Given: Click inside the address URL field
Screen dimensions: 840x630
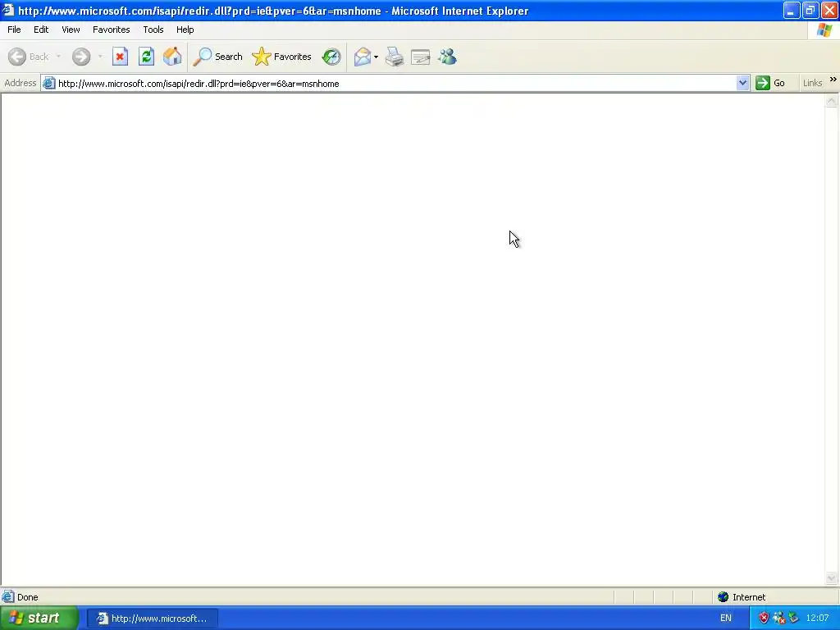Looking at the screenshot, I should [395, 84].
